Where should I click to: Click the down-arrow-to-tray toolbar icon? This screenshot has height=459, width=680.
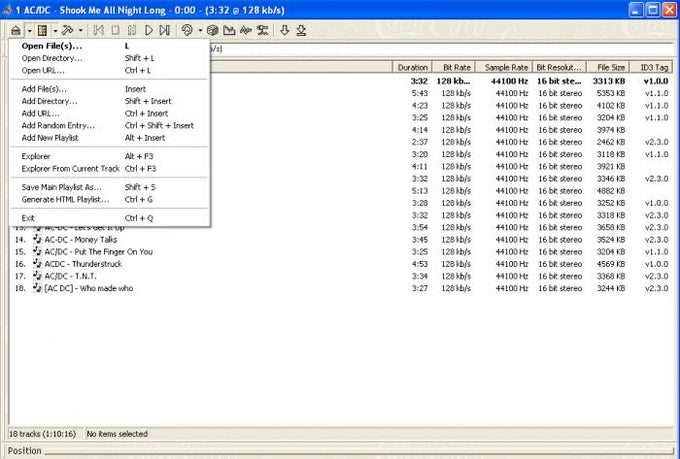[x=301, y=30]
